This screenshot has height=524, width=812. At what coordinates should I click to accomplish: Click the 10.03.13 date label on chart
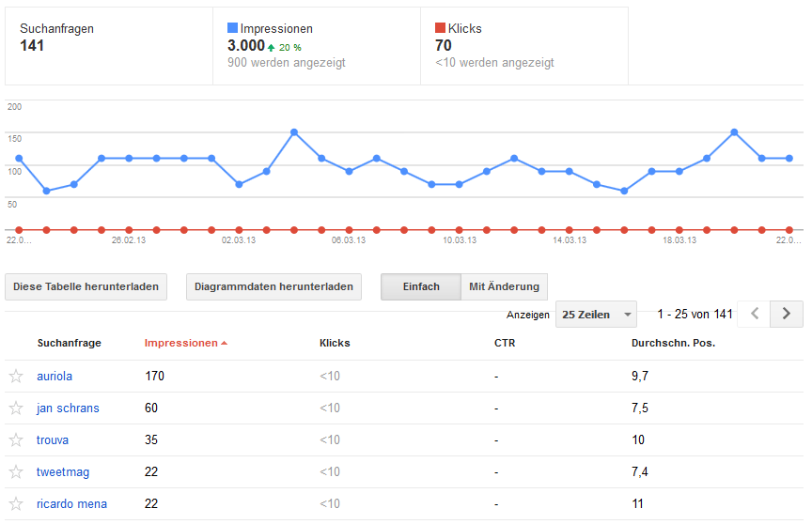point(460,240)
